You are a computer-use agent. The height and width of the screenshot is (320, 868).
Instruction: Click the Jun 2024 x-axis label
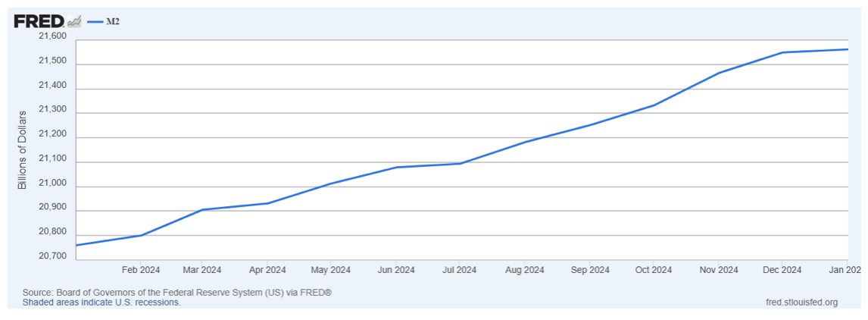coord(395,270)
